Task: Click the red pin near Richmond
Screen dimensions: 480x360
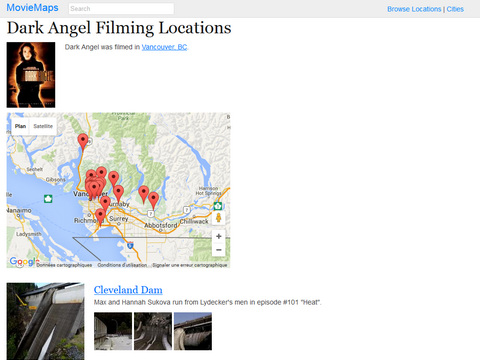Action: 100,216
